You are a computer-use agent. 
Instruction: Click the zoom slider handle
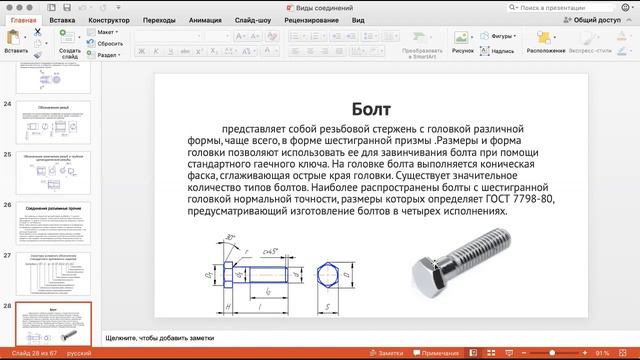point(552,353)
